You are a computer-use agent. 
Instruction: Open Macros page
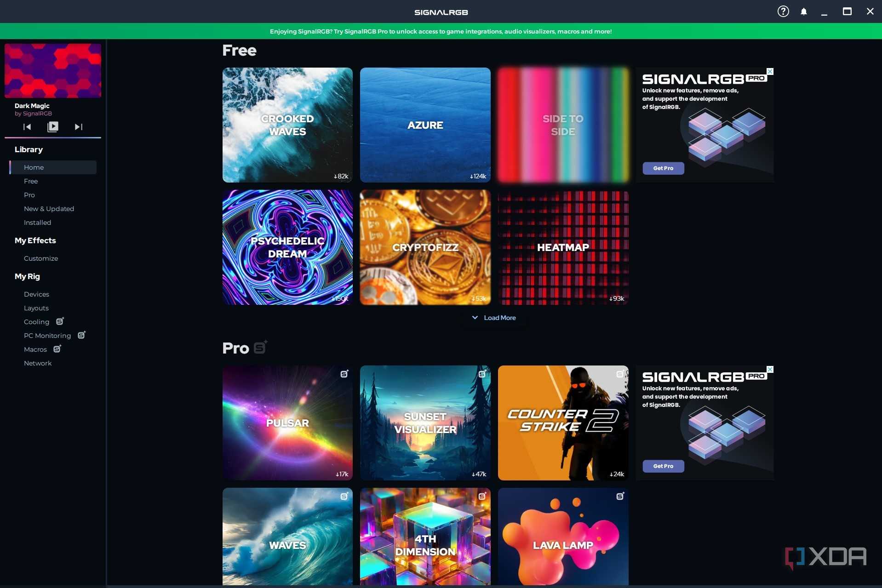[x=35, y=349]
